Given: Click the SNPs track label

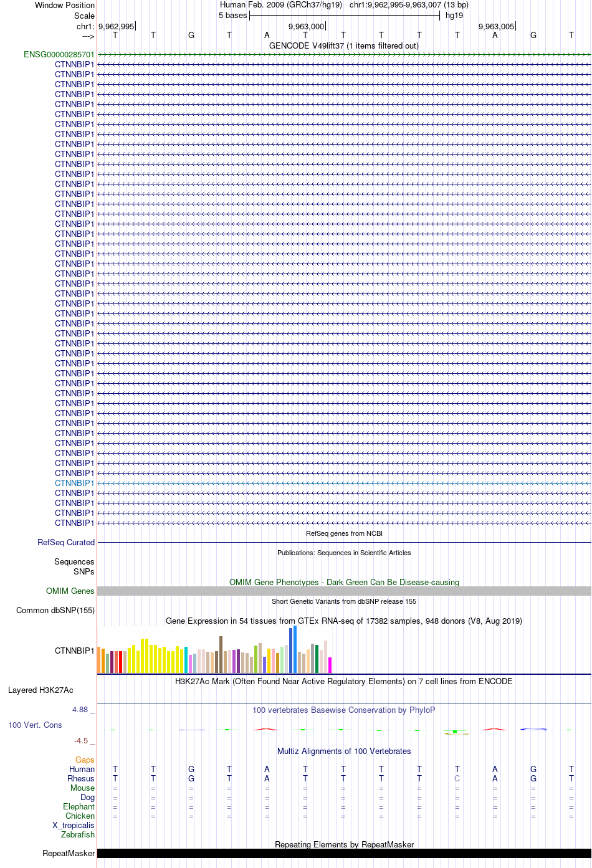Looking at the screenshot, I should pos(84,571).
